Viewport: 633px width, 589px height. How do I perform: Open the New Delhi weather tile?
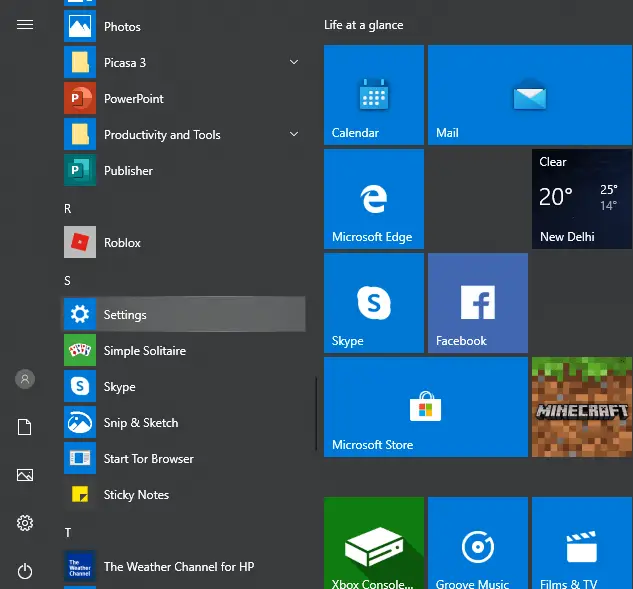pos(582,199)
